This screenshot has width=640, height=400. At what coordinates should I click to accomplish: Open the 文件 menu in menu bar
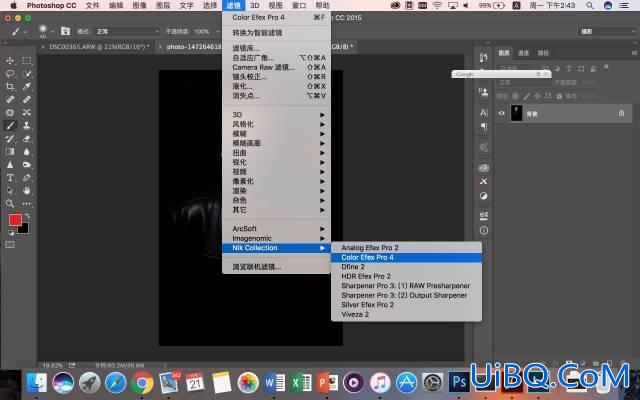93,5
